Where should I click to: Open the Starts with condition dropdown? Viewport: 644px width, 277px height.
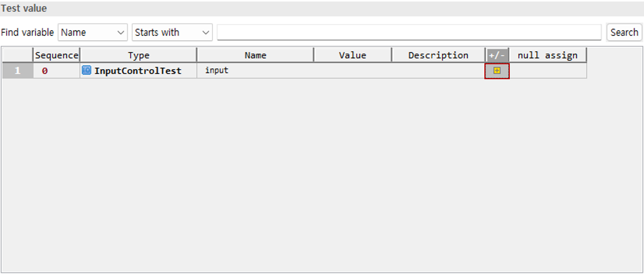point(172,32)
